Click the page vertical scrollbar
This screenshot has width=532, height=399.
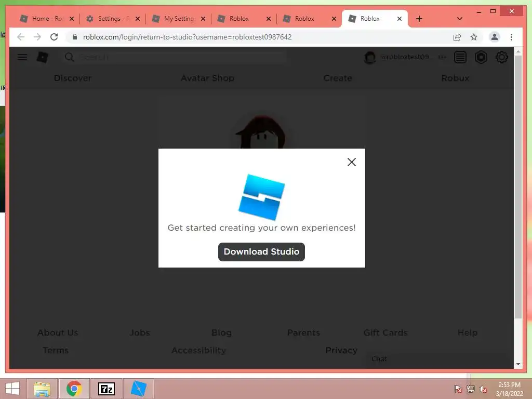pos(518,187)
